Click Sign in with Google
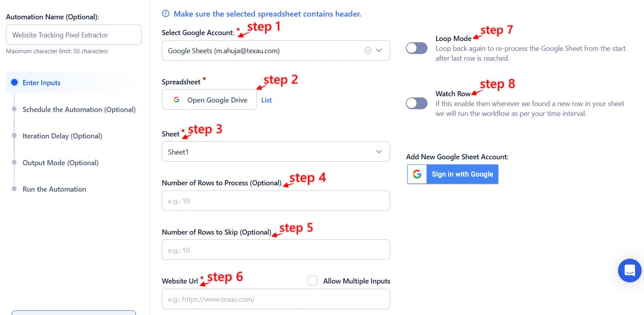 (x=462, y=174)
